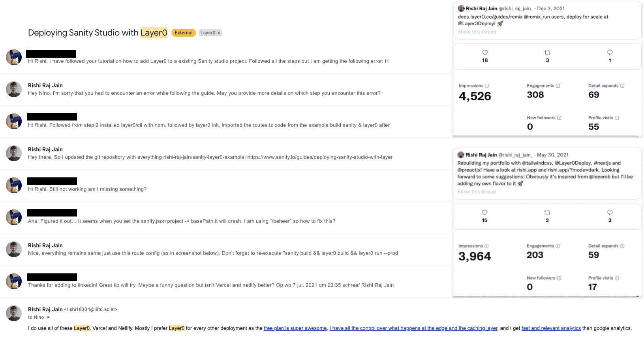Viewport: 644px width, 337px height.
Task: Click @rishi_raj_jain_ handle on May 30 tweet
Action: [515, 155]
